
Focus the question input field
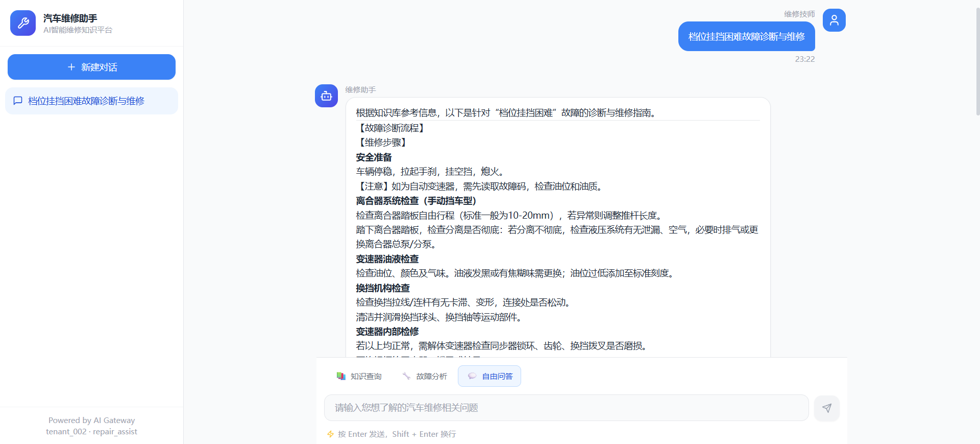[567, 408]
